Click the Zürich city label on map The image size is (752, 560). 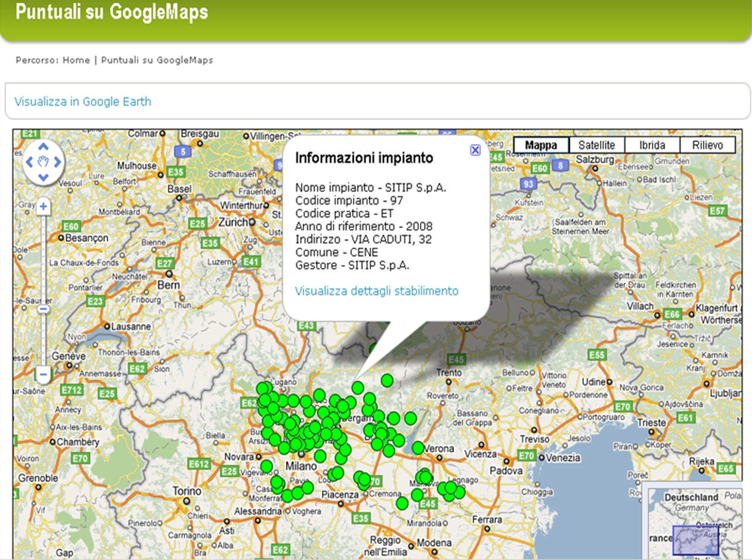click(x=234, y=223)
